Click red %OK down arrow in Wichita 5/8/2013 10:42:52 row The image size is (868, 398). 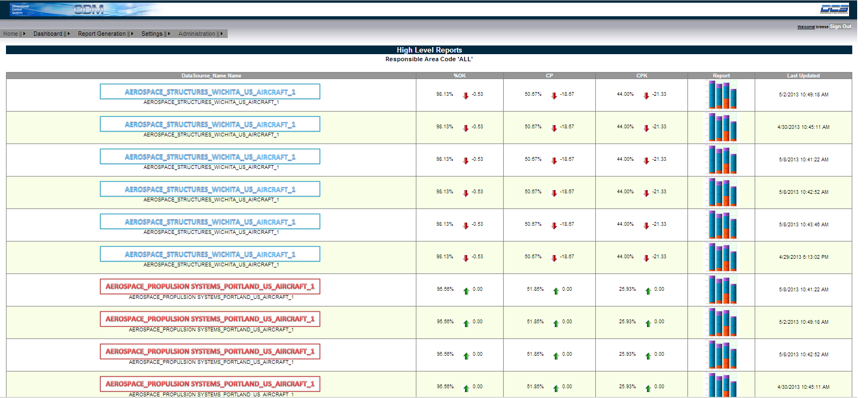click(466, 193)
